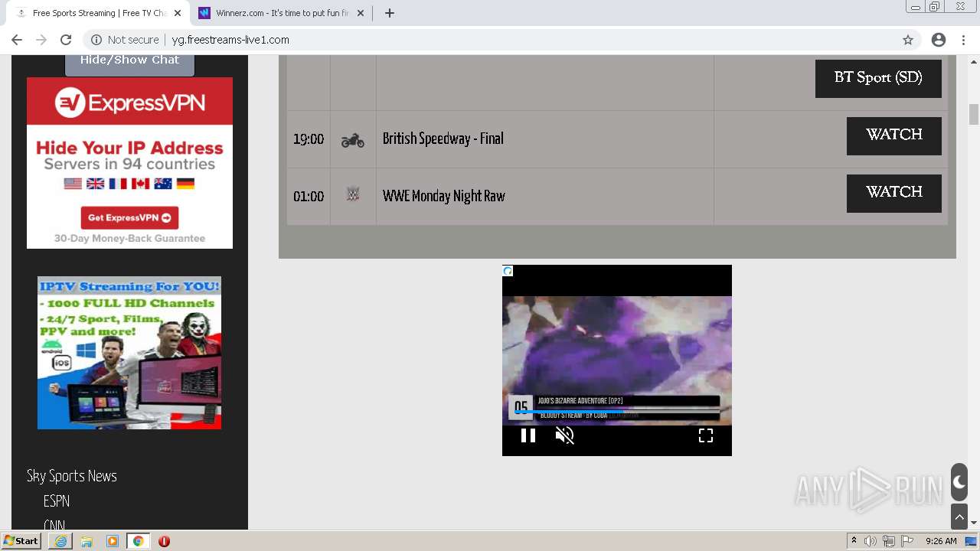Close the Free Sports Streaming tab
Screen dimensions: 980x551
[x=178, y=13]
